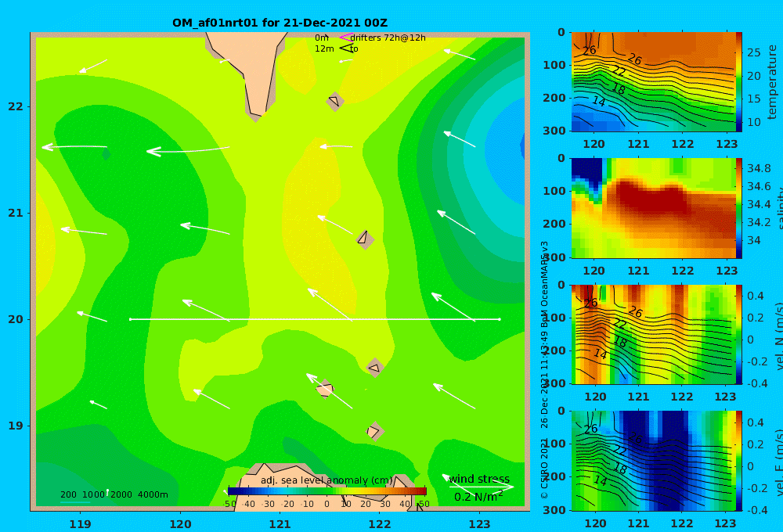Click longitude tick label 123 on main map
Viewport: 783px width, 532px height.
tap(480, 524)
